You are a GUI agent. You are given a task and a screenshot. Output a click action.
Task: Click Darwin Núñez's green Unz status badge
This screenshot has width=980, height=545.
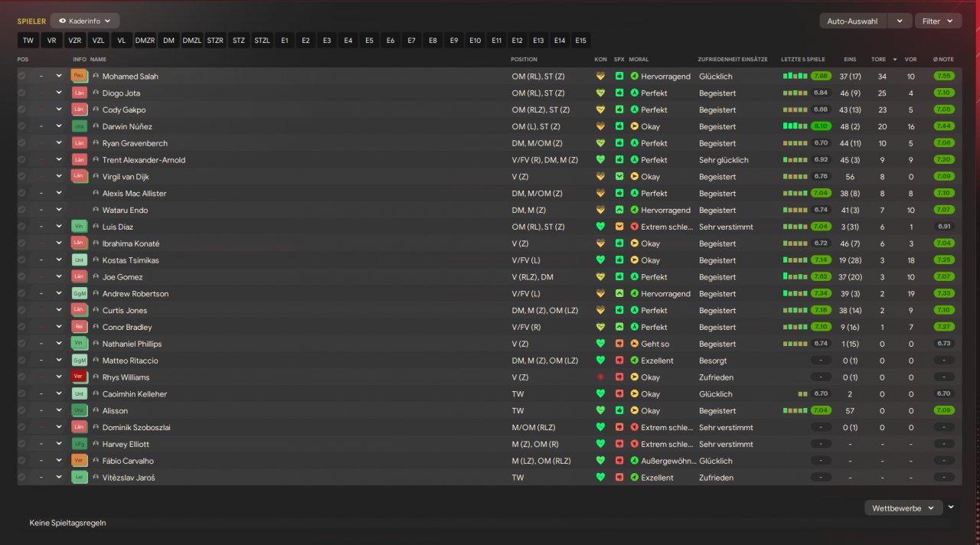click(79, 126)
